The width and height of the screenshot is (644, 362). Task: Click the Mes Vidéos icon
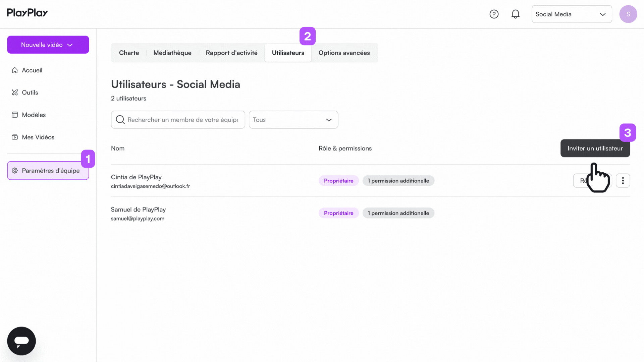[15, 137]
